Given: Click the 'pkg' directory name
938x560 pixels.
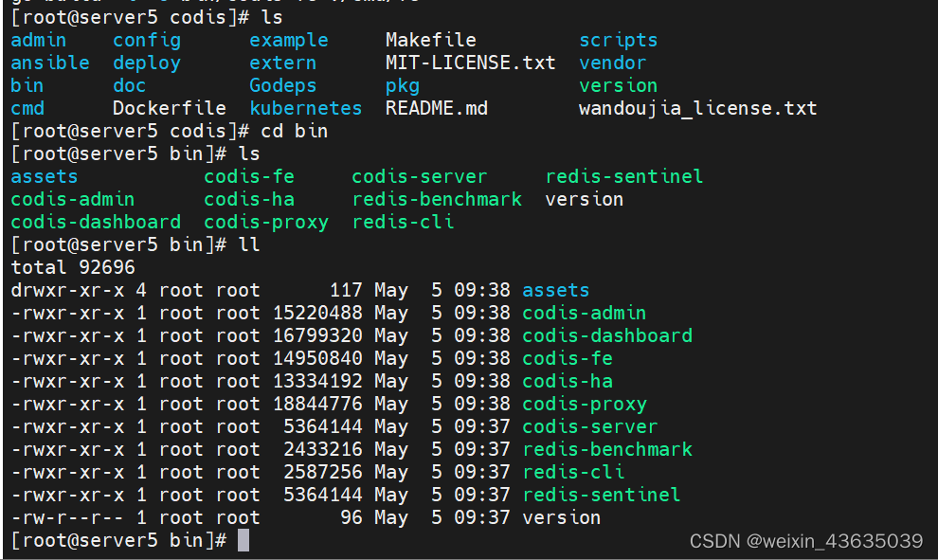Looking at the screenshot, I should click(x=402, y=85).
